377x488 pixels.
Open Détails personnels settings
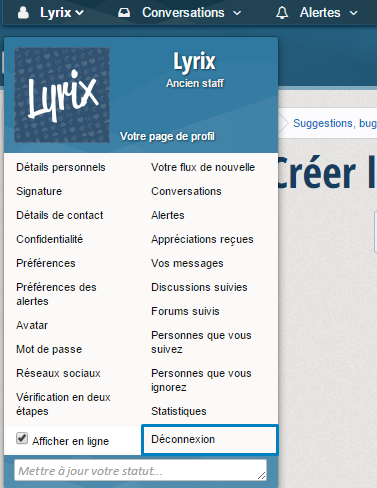61,167
